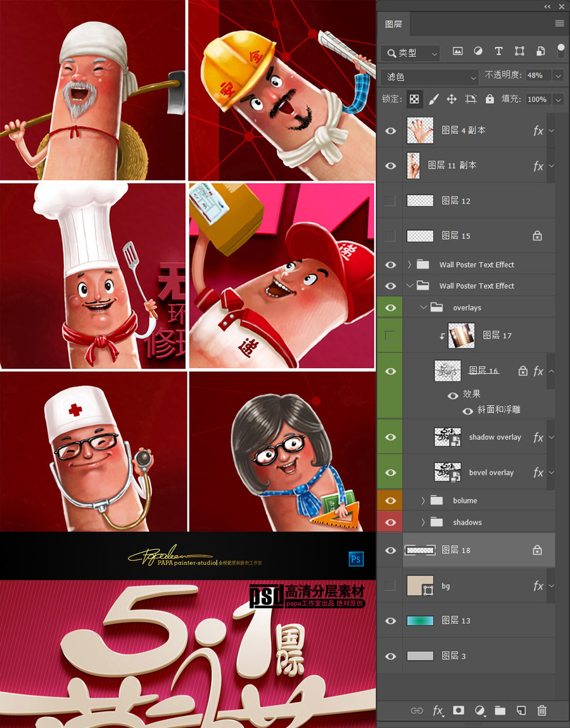Click fx icon on 图层 4 副本

(x=538, y=131)
